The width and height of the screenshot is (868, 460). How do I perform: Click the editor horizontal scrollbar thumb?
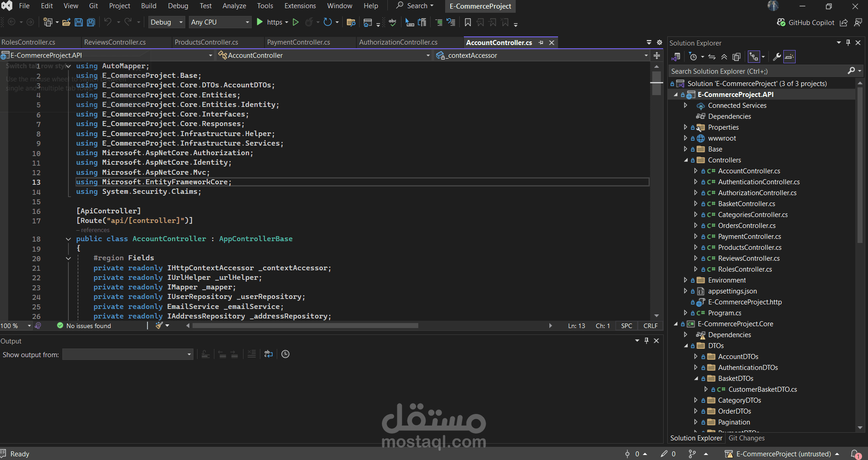pyautogui.click(x=305, y=326)
